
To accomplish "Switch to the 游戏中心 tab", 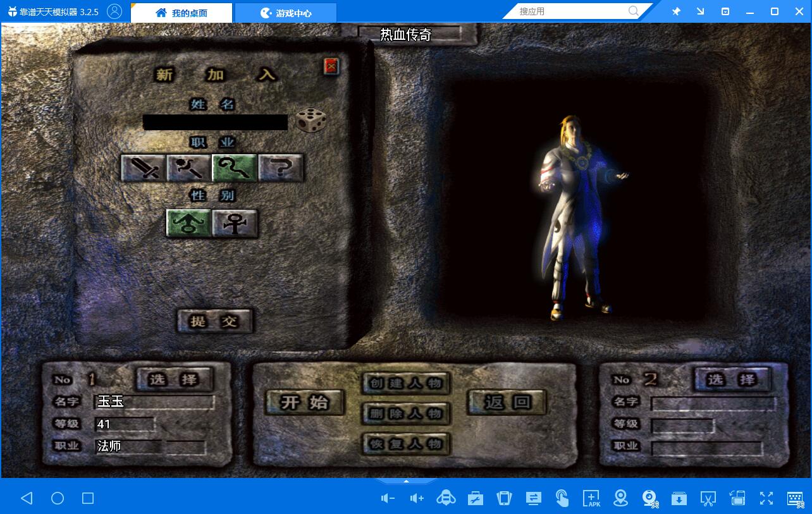I will coord(286,13).
